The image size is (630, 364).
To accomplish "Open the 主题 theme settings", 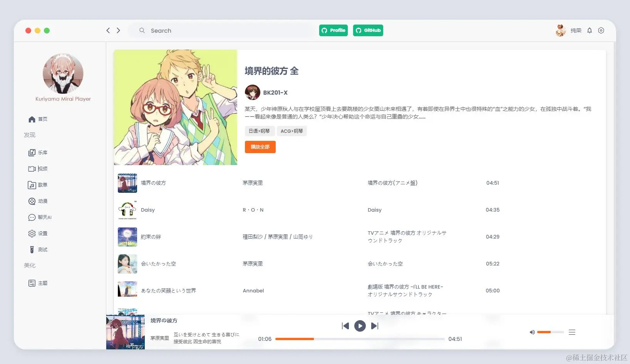I will click(42, 283).
